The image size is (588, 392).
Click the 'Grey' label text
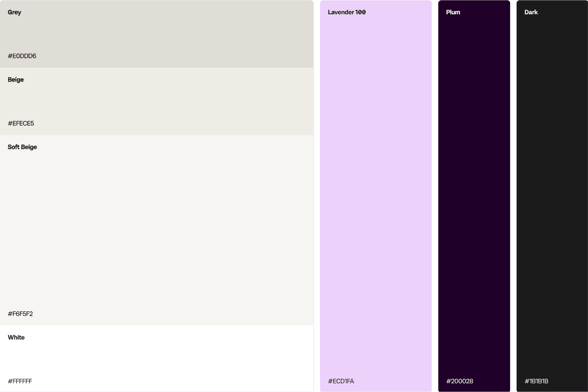point(14,12)
